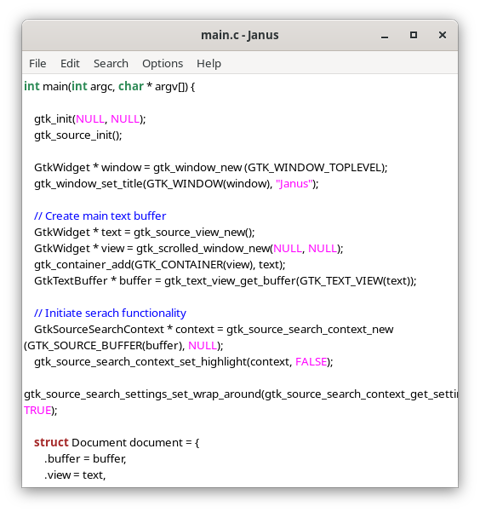480x512 pixels.
Task: Open the Edit menu
Action: [x=70, y=63]
